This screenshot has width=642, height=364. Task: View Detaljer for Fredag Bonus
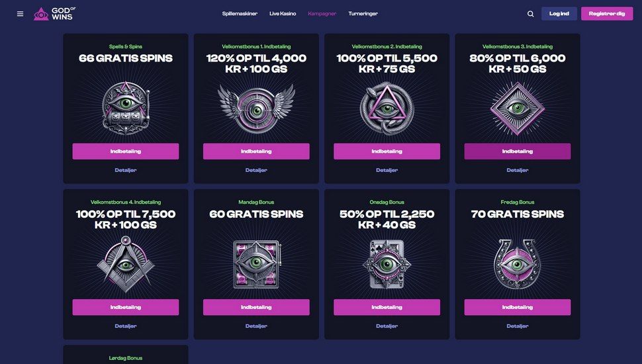pos(517,326)
